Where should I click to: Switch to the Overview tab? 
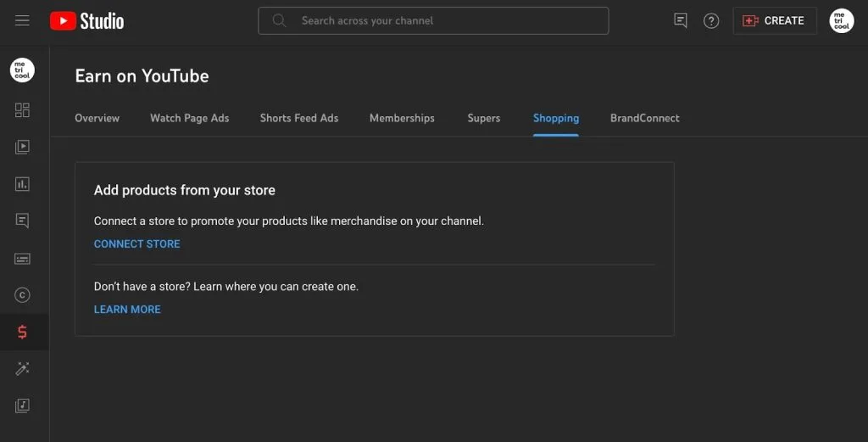tap(97, 118)
